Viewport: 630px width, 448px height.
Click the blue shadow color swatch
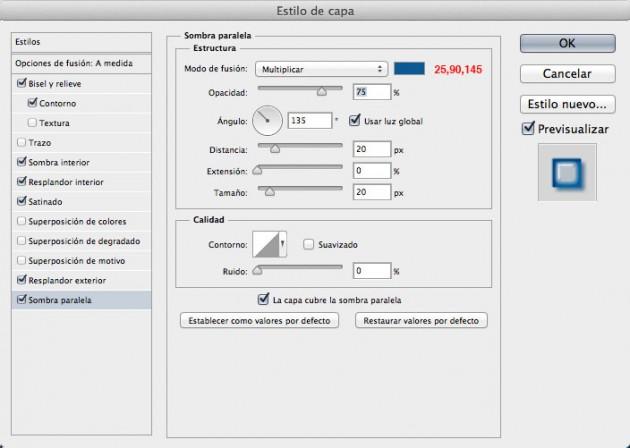coord(409,69)
